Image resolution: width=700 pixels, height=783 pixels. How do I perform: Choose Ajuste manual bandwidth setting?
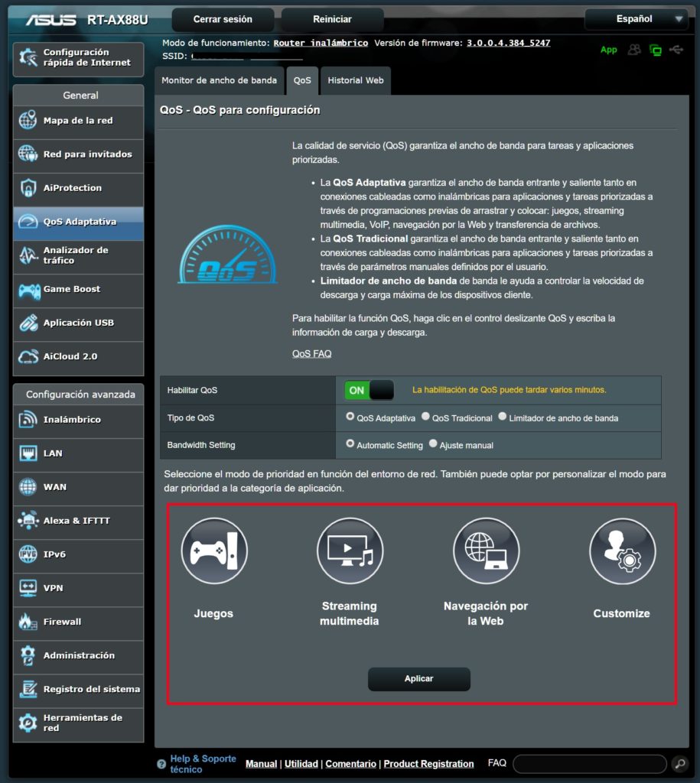click(434, 444)
